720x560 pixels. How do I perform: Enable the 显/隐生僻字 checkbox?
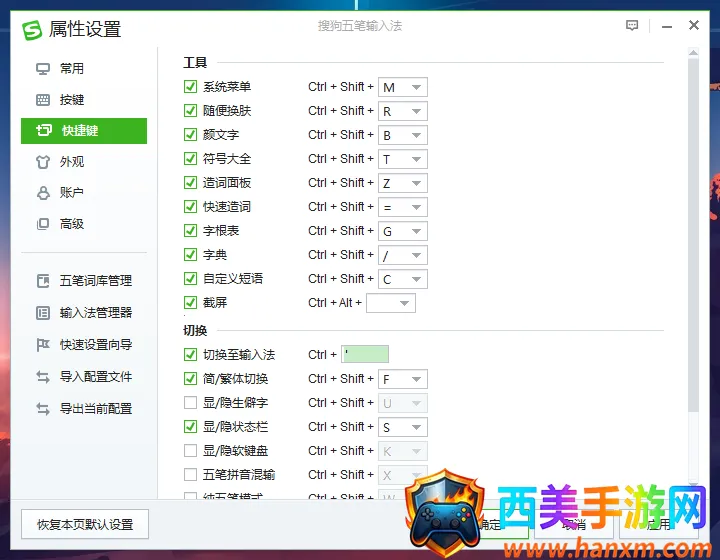[x=191, y=403]
